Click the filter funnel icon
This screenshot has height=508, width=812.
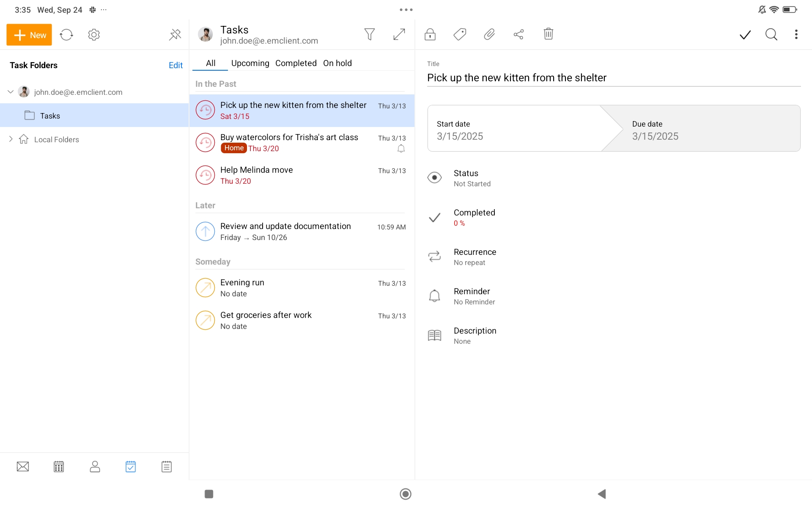pos(369,34)
